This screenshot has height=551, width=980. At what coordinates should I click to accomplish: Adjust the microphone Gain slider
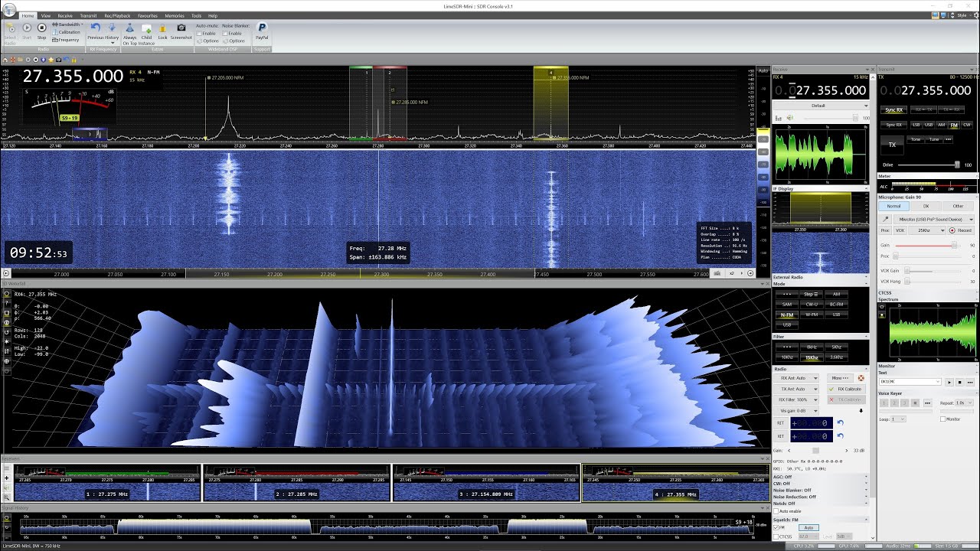(954, 245)
